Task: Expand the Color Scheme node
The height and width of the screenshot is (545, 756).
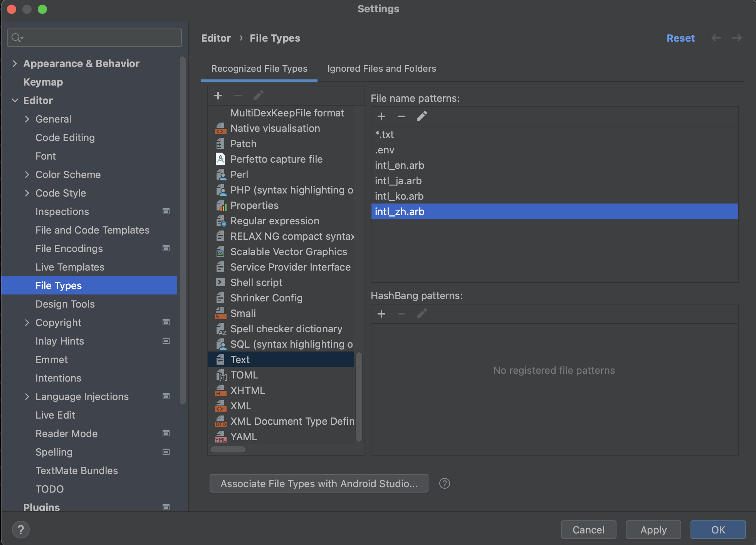Action: click(27, 175)
